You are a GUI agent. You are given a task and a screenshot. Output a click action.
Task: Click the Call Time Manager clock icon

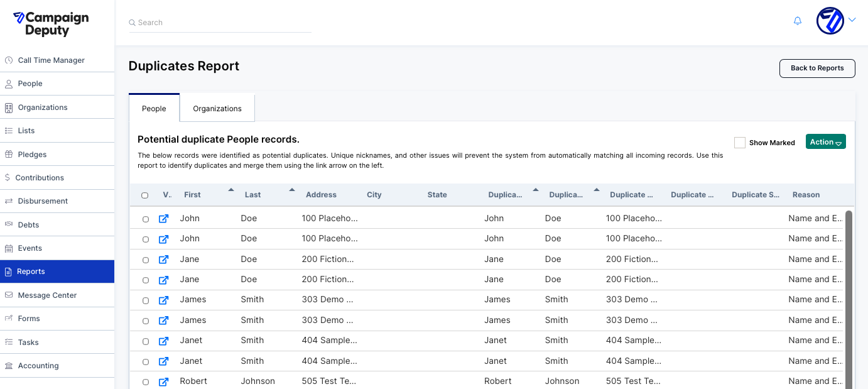click(x=9, y=60)
